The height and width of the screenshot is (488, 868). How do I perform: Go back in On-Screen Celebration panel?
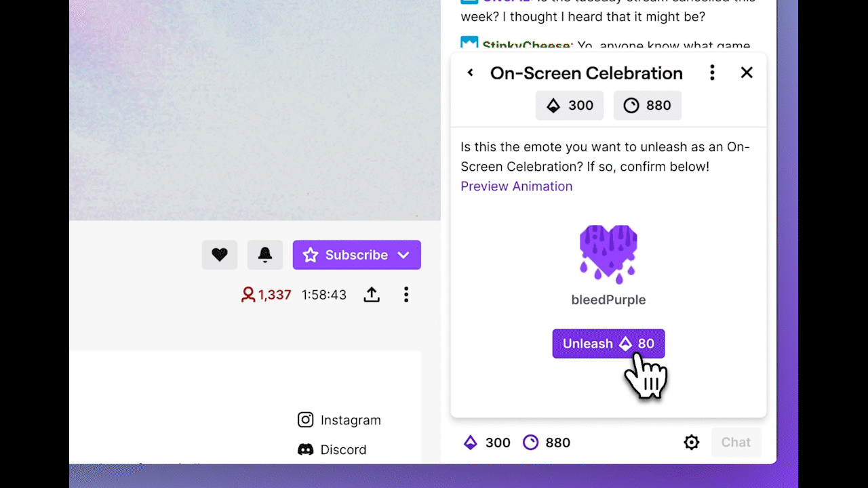pyautogui.click(x=471, y=73)
